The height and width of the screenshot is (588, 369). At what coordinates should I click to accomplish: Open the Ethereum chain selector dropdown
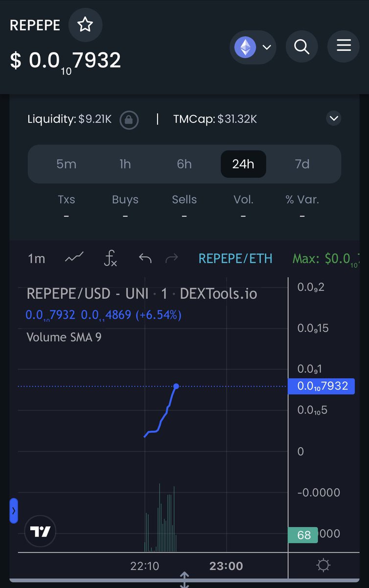click(253, 48)
